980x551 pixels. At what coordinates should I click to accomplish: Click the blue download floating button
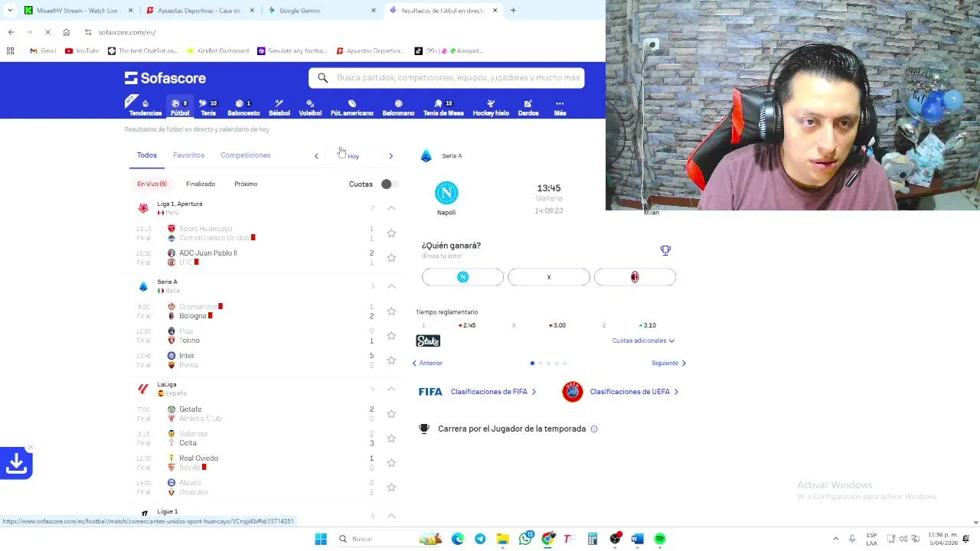pos(16,463)
